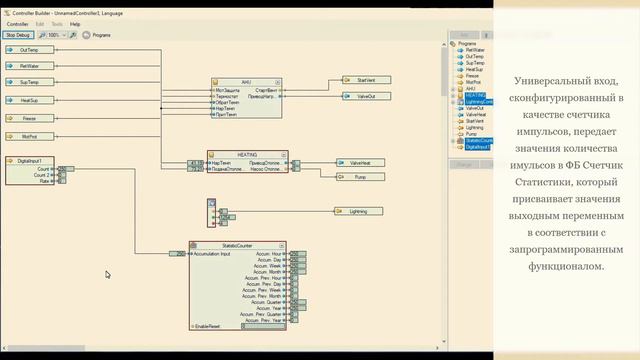Click the MotProt input block icon
Image resolution: width=640 pixels, height=360 pixels.
(10, 136)
